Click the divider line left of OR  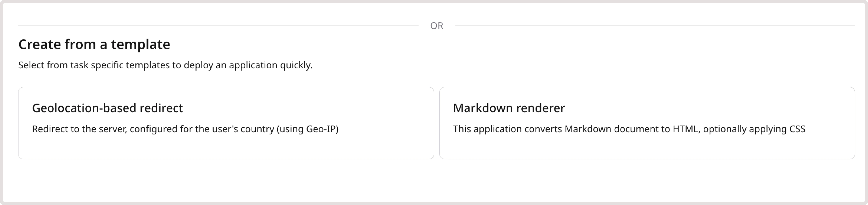[x=219, y=25]
